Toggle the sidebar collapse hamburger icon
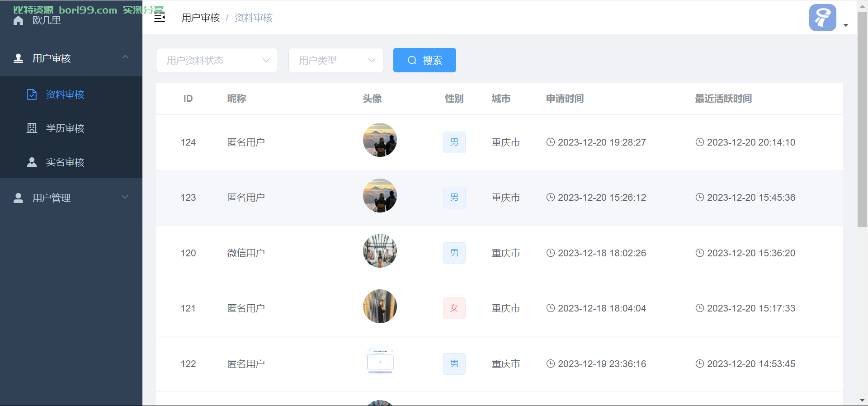This screenshot has height=406, width=868. click(160, 18)
